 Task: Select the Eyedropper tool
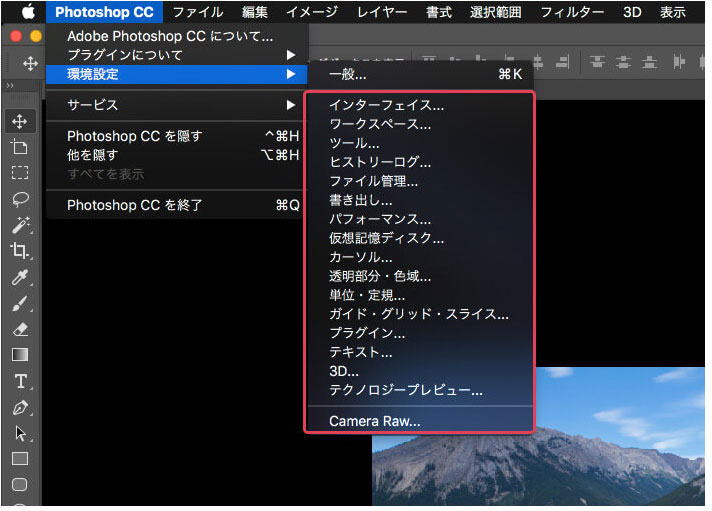[20, 277]
